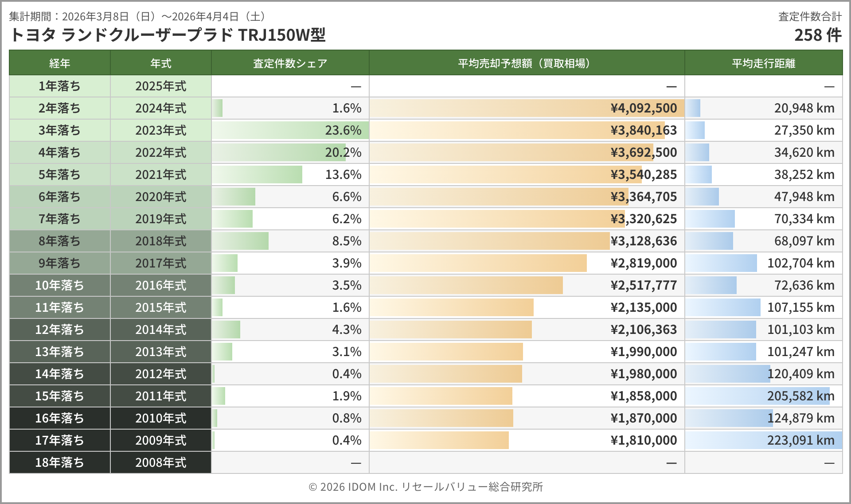Click the 平均売却予想額（買取相場） header
Screen dimensions: 851x504
(x=526, y=63)
